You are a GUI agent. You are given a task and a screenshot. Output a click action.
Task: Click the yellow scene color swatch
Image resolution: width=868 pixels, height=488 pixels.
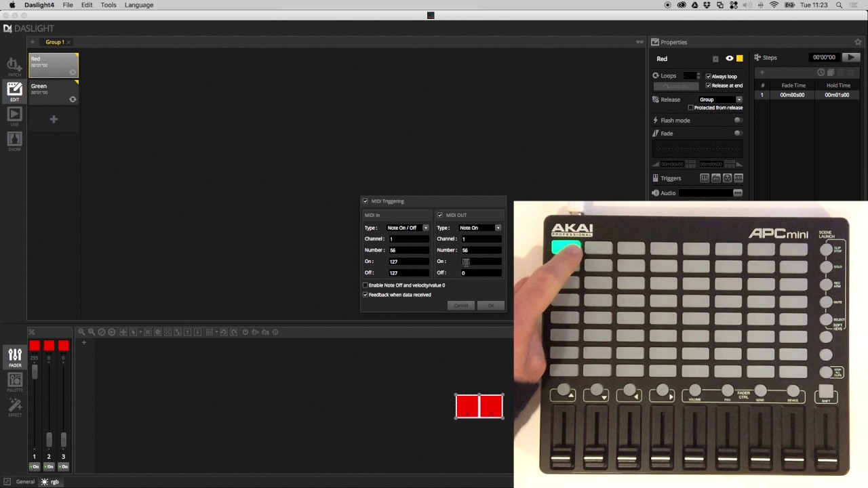pos(740,58)
